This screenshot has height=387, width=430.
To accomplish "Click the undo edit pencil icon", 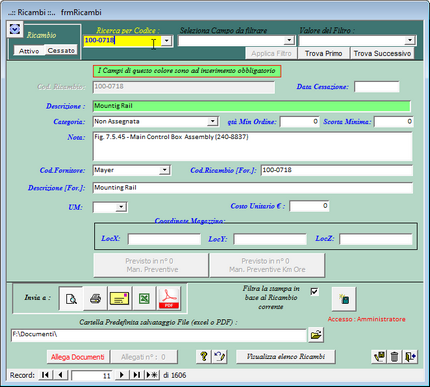I will [x=219, y=356].
